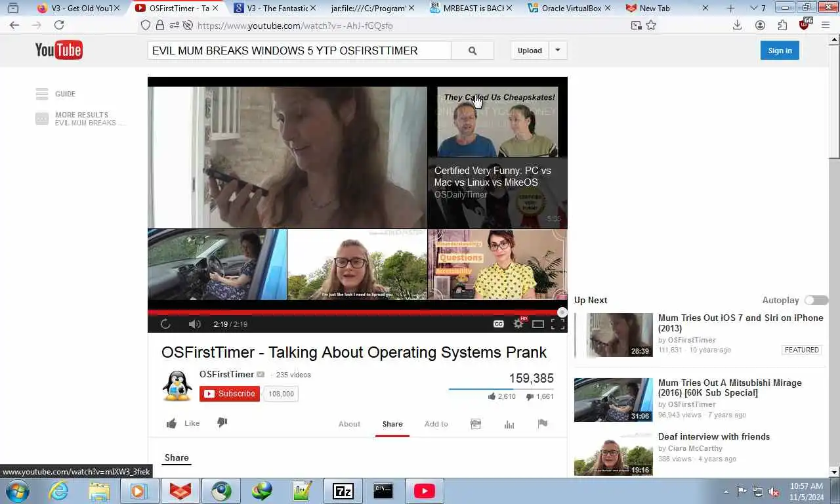The width and height of the screenshot is (840, 504).
Task: Open 'Deaf interview with friends' video
Action: click(x=714, y=436)
